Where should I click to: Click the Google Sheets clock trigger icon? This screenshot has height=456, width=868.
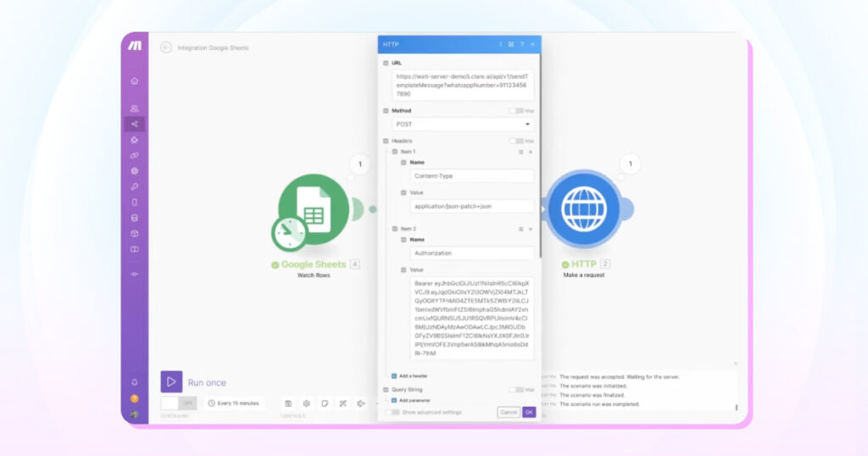[x=289, y=234]
